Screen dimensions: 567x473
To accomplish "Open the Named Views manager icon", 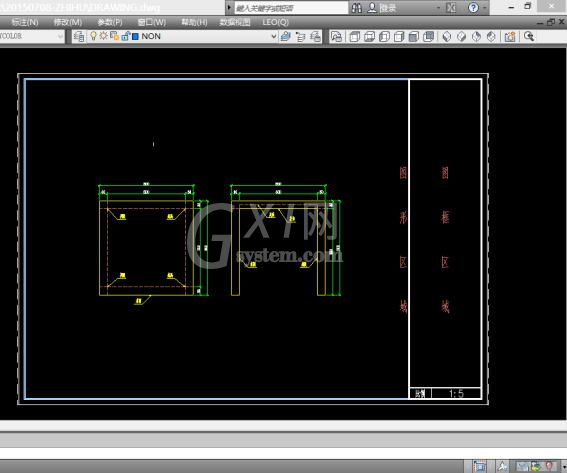I will click(336, 37).
